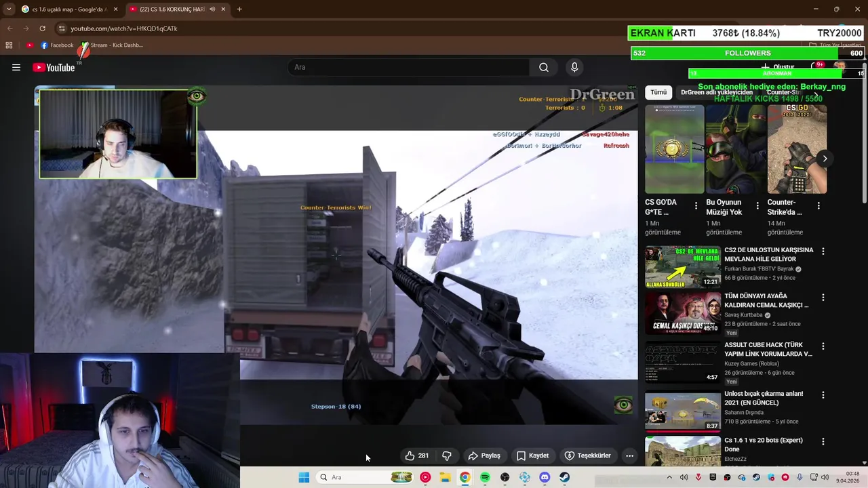Open options for ASSULT CUBE HACK video

coord(823,346)
